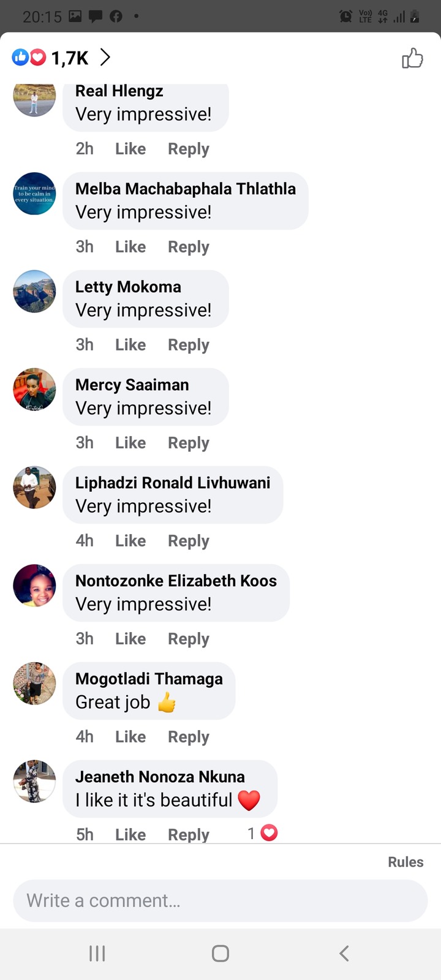The image size is (441, 980).
Task: Open the group Rules link
Action: [x=405, y=862]
